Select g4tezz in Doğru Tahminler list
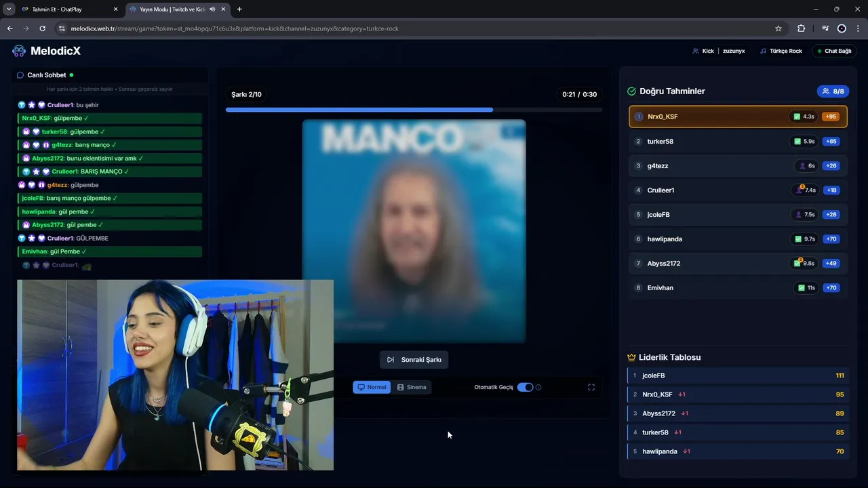Screen dimensions: 868x488 [738, 165]
